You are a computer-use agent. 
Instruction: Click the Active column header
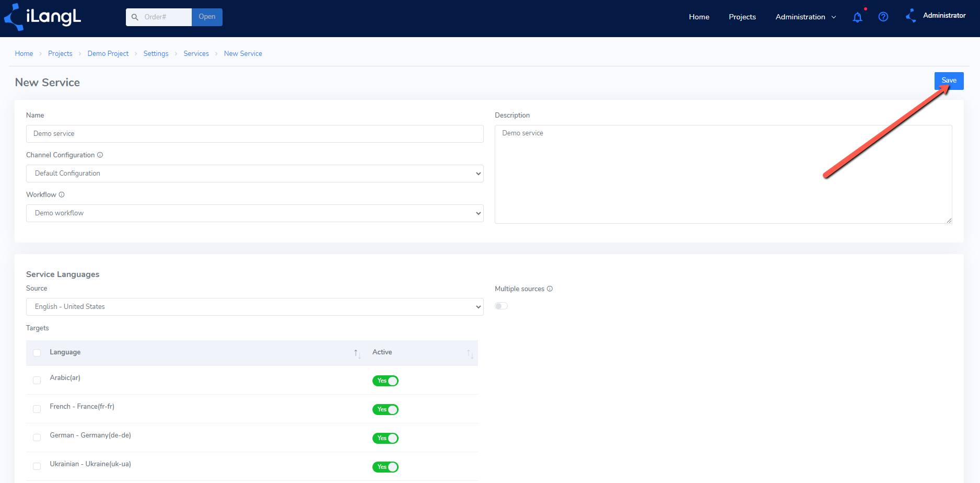click(x=382, y=352)
